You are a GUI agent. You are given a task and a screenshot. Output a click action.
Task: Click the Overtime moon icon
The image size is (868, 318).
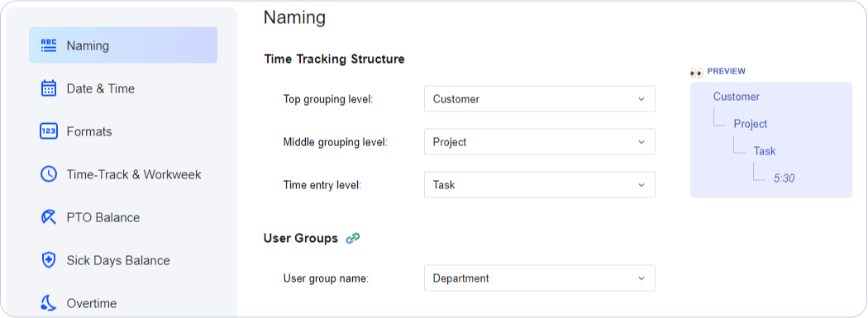[49, 303]
